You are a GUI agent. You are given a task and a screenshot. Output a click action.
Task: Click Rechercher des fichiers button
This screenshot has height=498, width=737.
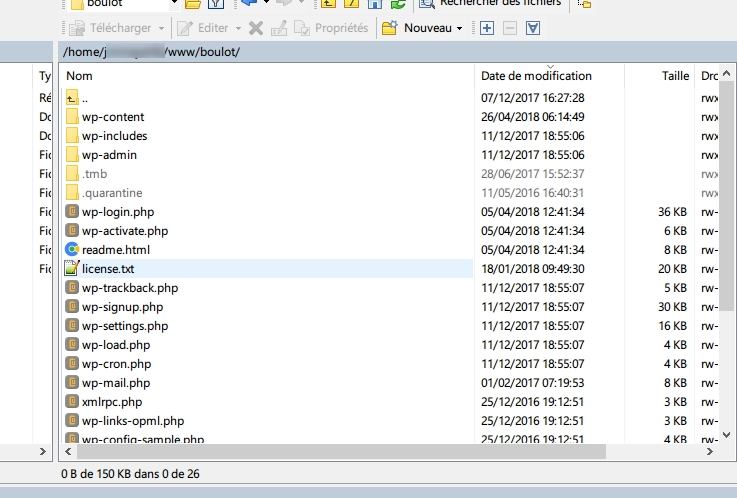pos(490,4)
